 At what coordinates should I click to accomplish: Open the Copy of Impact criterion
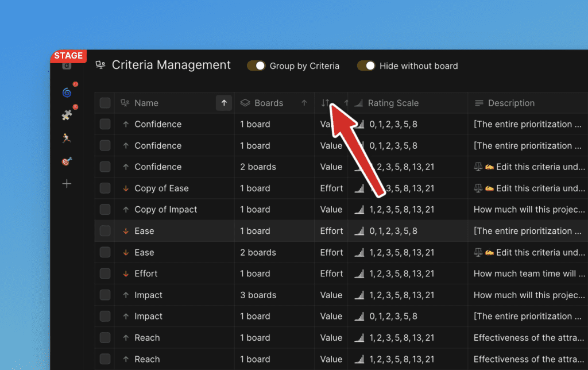[x=166, y=210]
